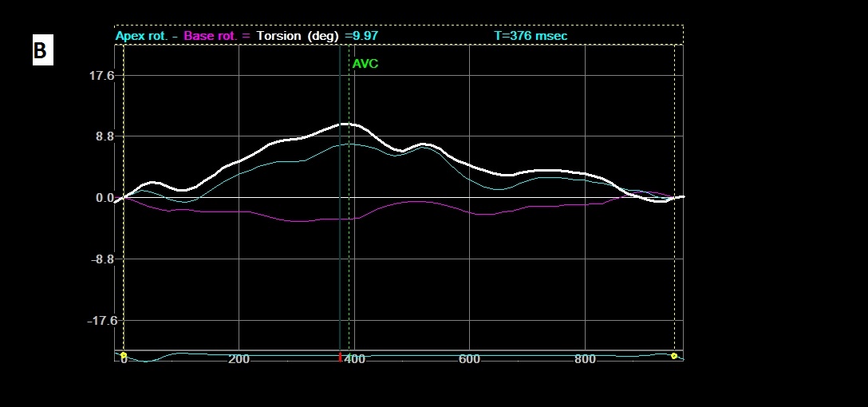The width and height of the screenshot is (868, 407).
Task: Click the yellow start marker at time 0
Action: pos(124,355)
